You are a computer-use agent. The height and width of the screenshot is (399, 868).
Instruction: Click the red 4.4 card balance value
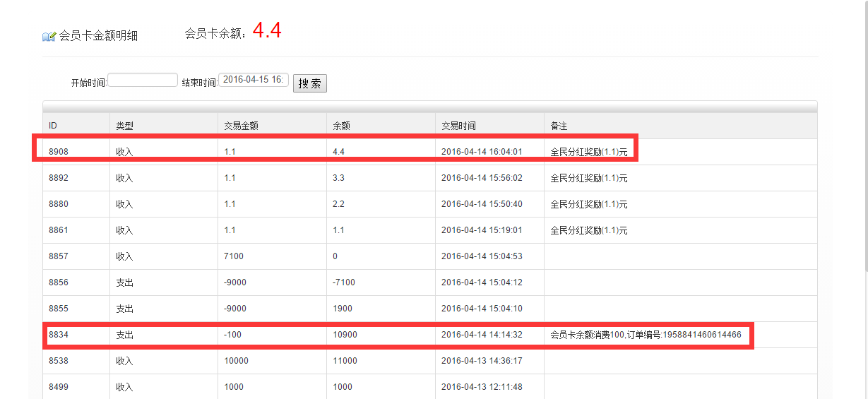pyautogui.click(x=267, y=31)
